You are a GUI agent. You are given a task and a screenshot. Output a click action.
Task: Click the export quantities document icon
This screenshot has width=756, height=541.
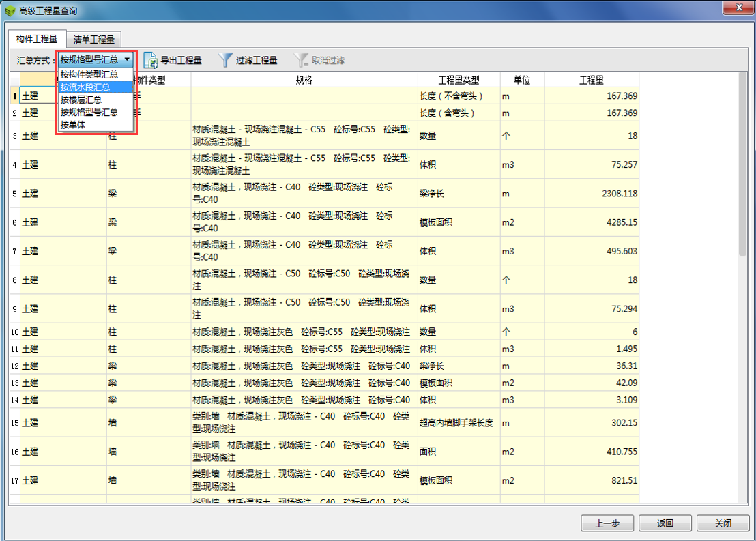pyautogui.click(x=151, y=60)
